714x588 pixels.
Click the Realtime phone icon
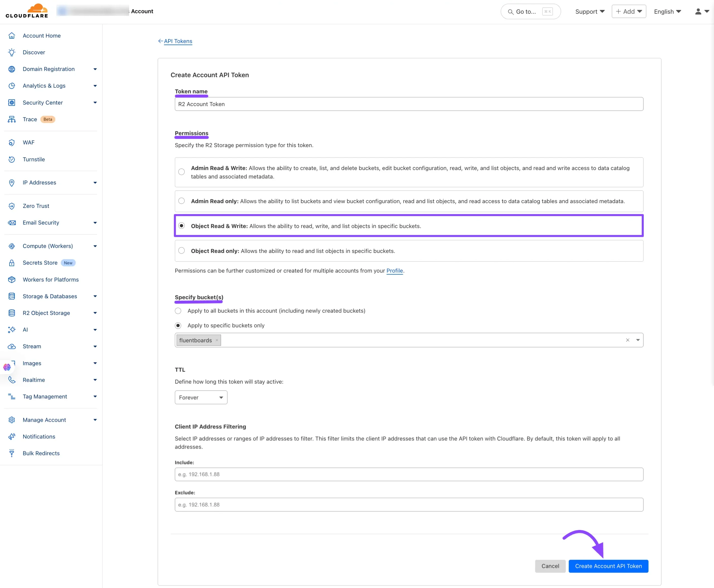[x=12, y=380]
